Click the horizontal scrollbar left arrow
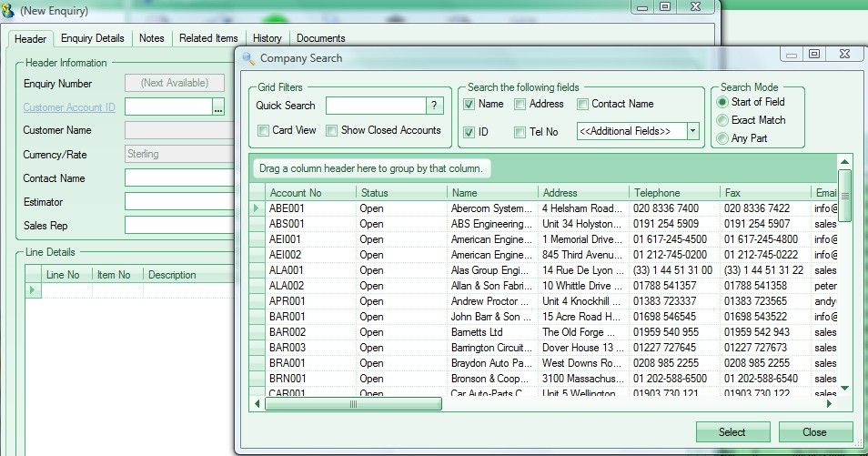 pos(257,403)
